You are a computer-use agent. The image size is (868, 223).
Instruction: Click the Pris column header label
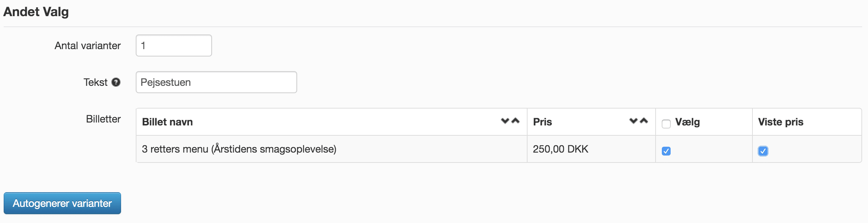point(542,122)
